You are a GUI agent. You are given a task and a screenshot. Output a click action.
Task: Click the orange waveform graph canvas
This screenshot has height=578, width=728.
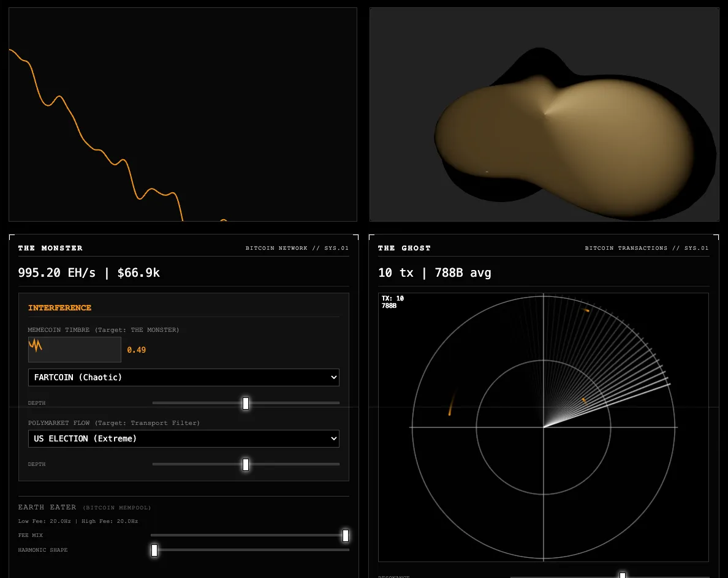(x=183, y=114)
